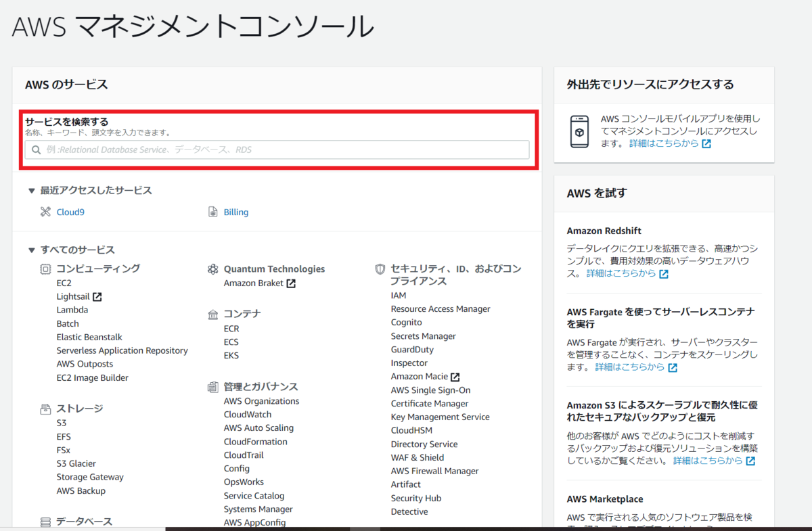This screenshot has width=812, height=531.
Task: Open the Billing recent service
Action: point(236,212)
